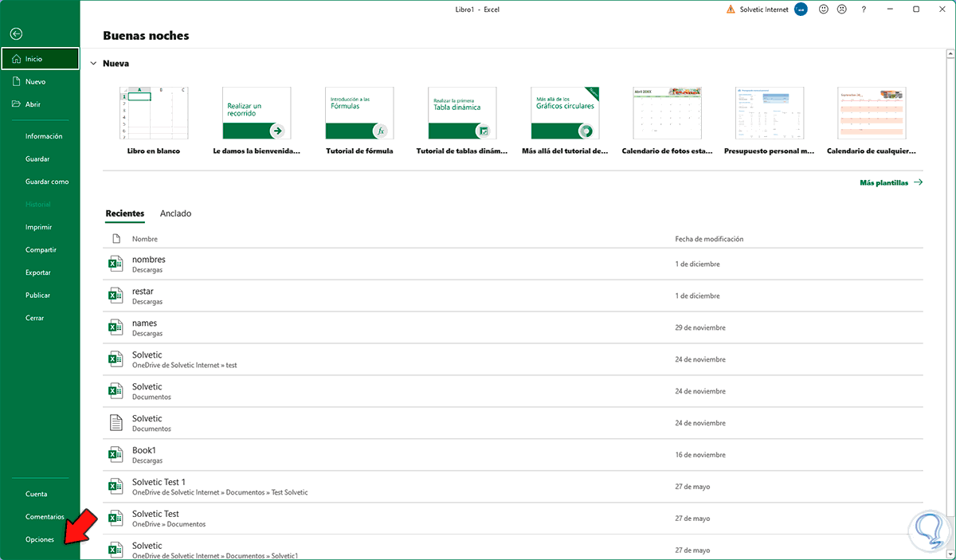Select Exportar in the sidebar
The image size is (956, 560).
38,272
